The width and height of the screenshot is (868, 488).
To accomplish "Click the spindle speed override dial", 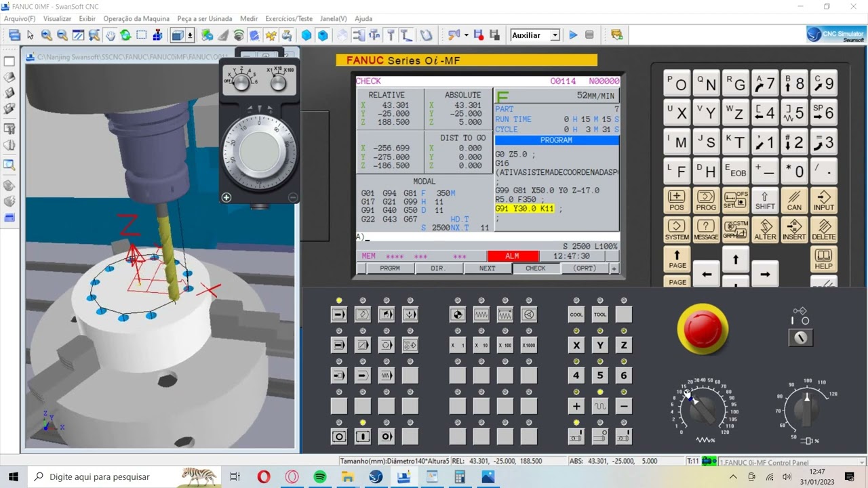I will click(807, 409).
